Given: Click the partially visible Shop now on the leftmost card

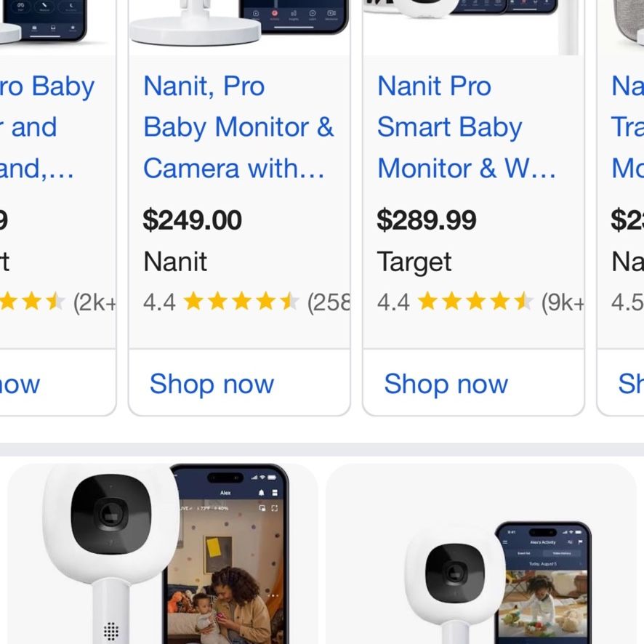Looking at the screenshot, I should click(20, 384).
